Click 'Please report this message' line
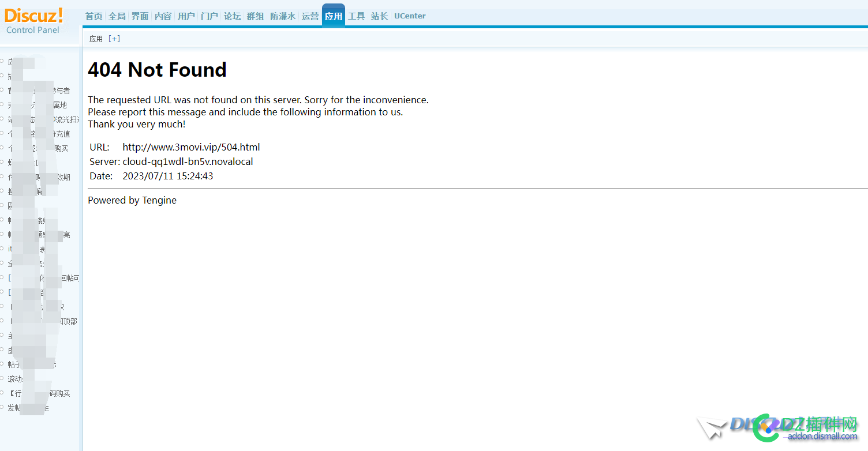Image resolution: width=868 pixels, height=451 pixels. click(245, 112)
